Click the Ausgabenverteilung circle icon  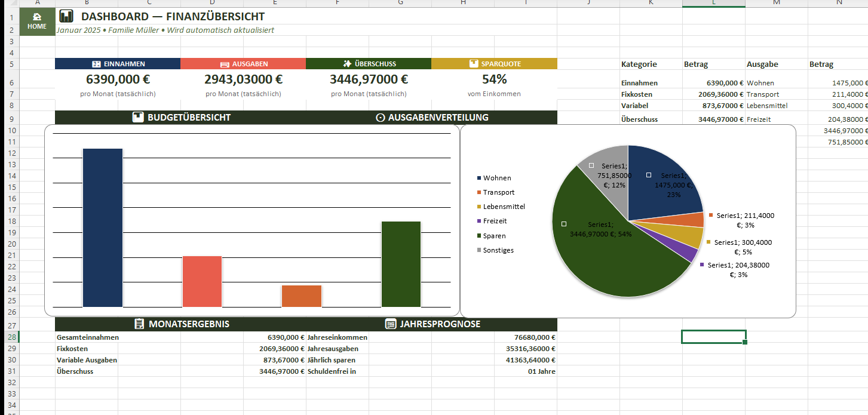tap(380, 118)
